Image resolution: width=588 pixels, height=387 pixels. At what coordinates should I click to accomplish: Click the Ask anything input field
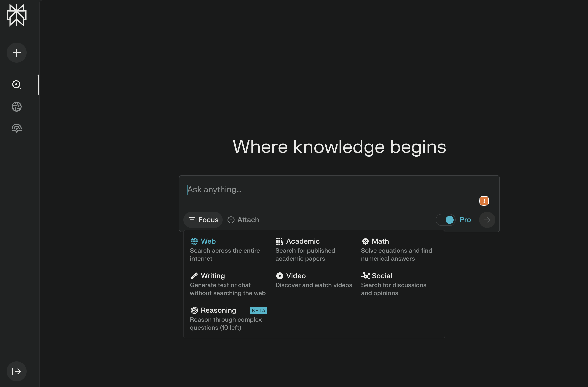point(326,190)
